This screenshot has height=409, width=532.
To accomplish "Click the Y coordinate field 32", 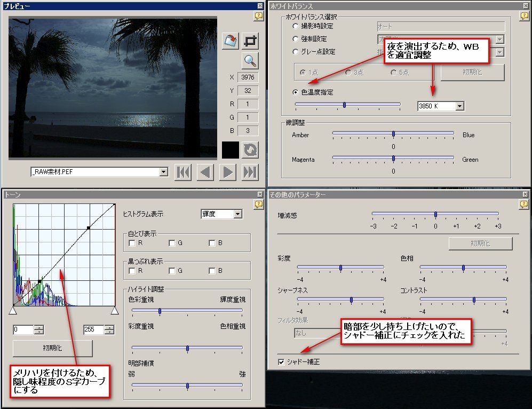I will [x=248, y=91].
